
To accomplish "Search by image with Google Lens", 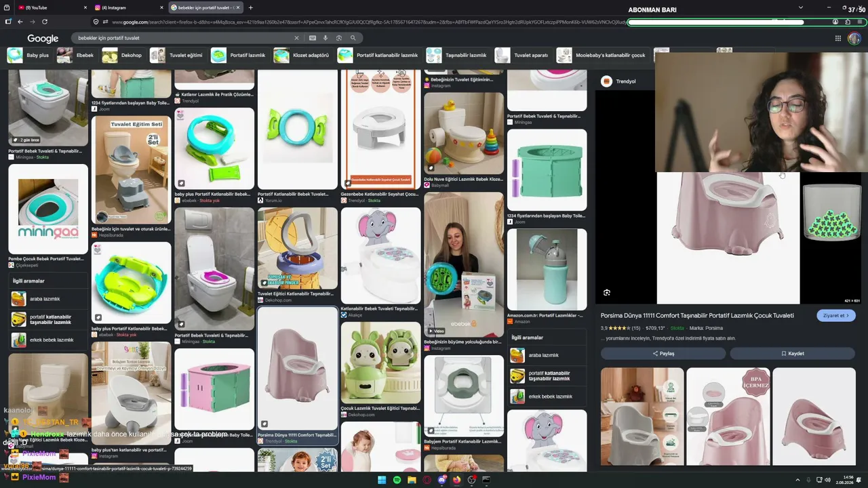I will pyautogui.click(x=339, y=38).
